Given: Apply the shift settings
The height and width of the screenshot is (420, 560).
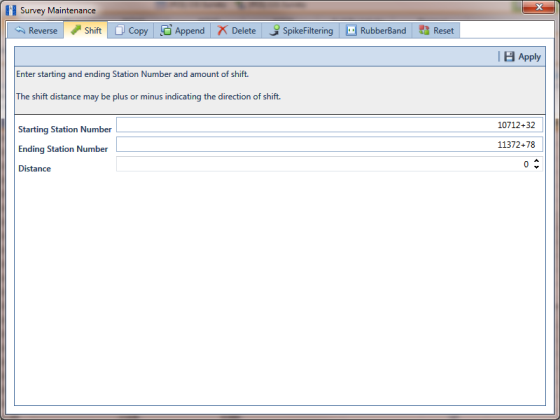Looking at the screenshot, I should click(522, 56).
